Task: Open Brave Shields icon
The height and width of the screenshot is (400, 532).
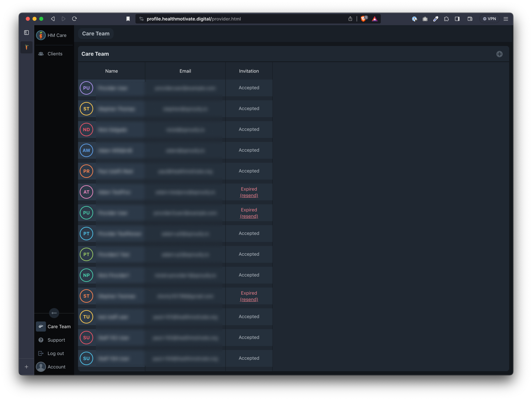Action: coord(364,19)
